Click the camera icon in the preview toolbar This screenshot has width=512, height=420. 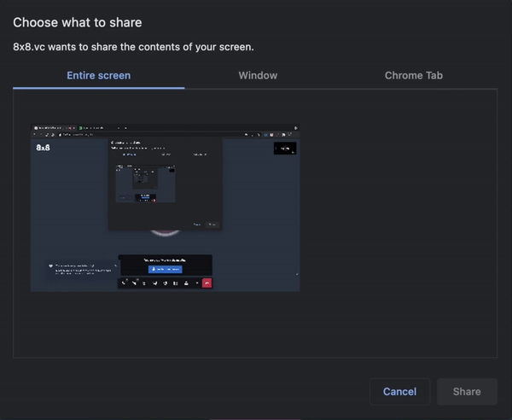pos(134,283)
